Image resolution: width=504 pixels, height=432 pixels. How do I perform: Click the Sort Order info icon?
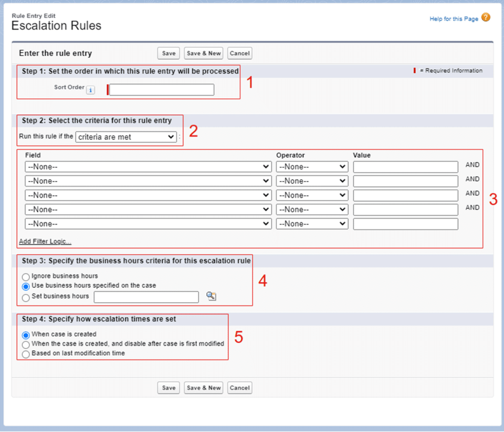[91, 90]
